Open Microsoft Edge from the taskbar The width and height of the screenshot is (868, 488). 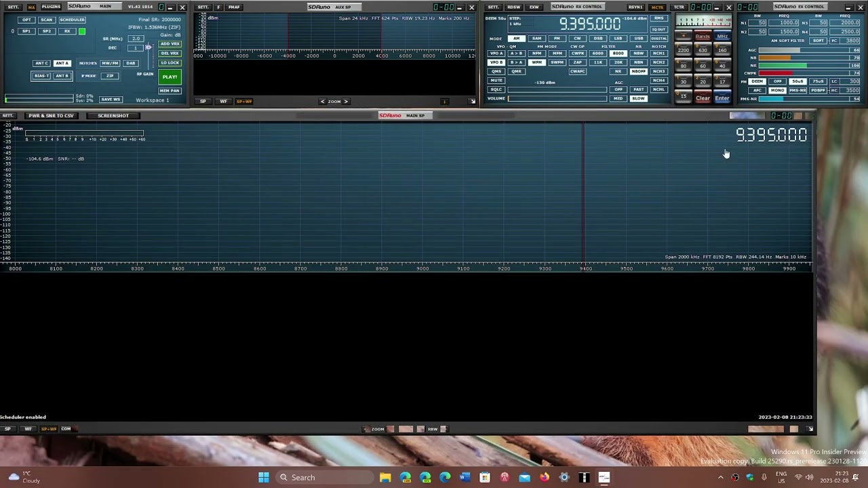tap(445, 478)
